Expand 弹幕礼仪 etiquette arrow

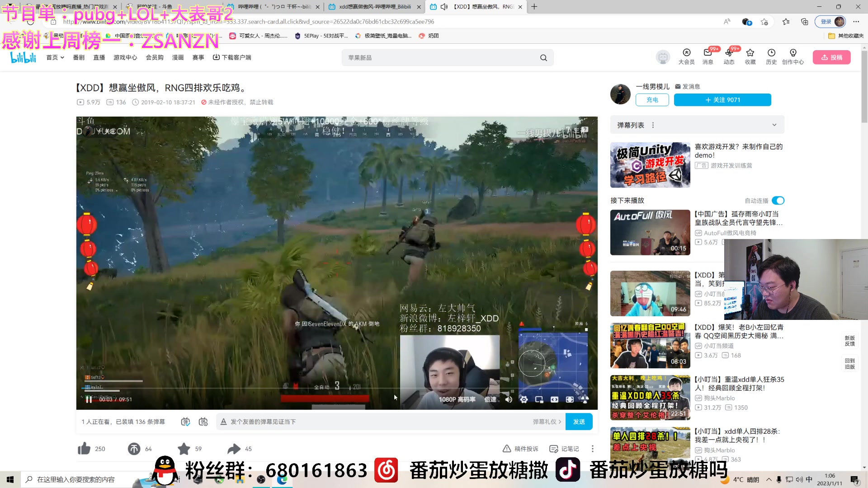pos(560,422)
